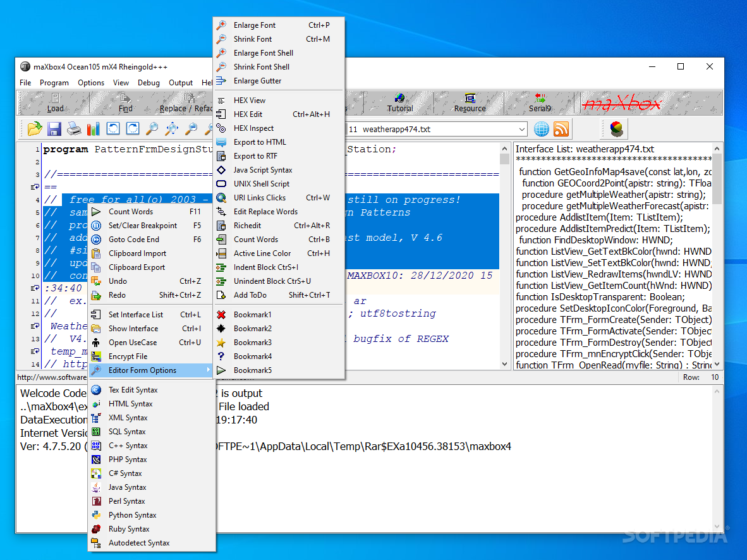Click the web globe toolbar icon
Viewport: 747px width, 560px height.
[541, 129]
